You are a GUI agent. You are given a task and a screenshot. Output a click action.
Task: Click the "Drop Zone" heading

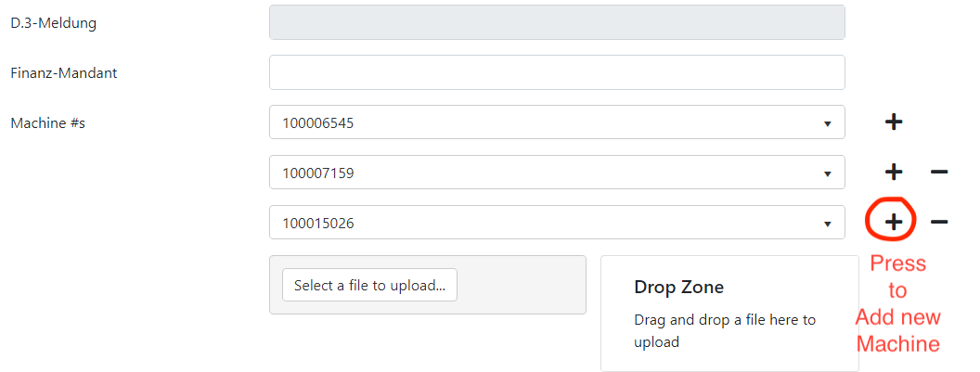[678, 288]
